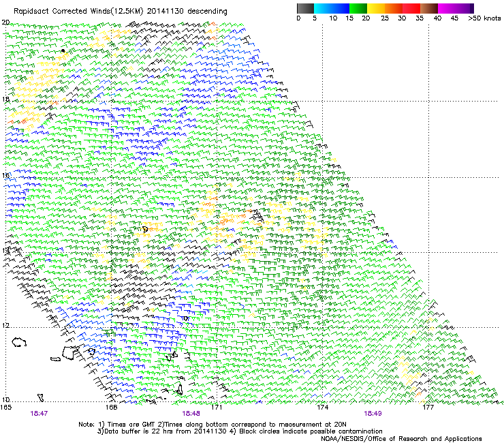Click the yellow 20-25 knots legend band
The image size is (504, 443).
[x=376, y=8]
